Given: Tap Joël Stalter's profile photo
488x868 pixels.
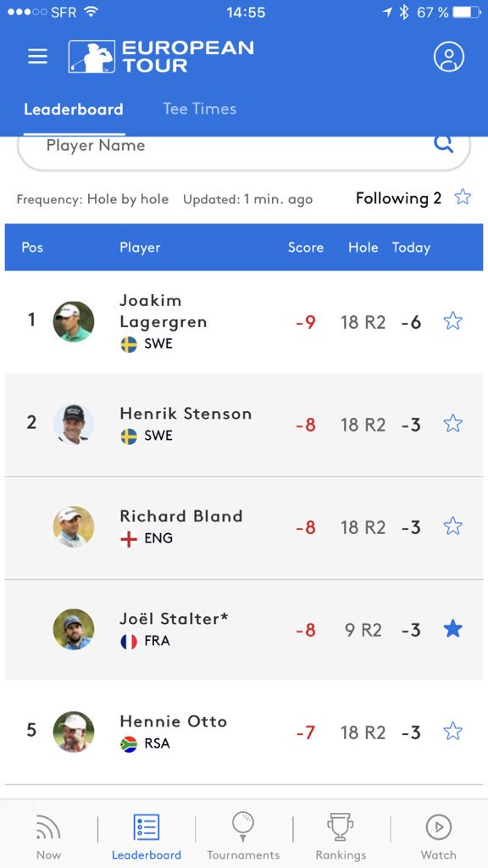Looking at the screenshot, I should [x=74, y=630].
